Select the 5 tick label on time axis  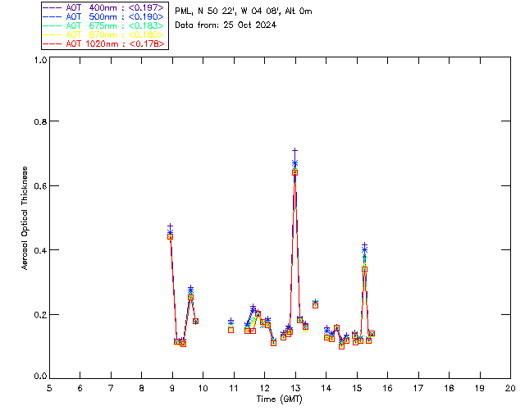tap(49, 387)
